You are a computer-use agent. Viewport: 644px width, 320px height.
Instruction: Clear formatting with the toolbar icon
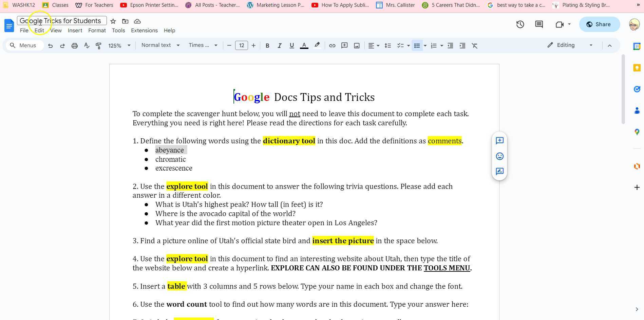coord(475,45)
